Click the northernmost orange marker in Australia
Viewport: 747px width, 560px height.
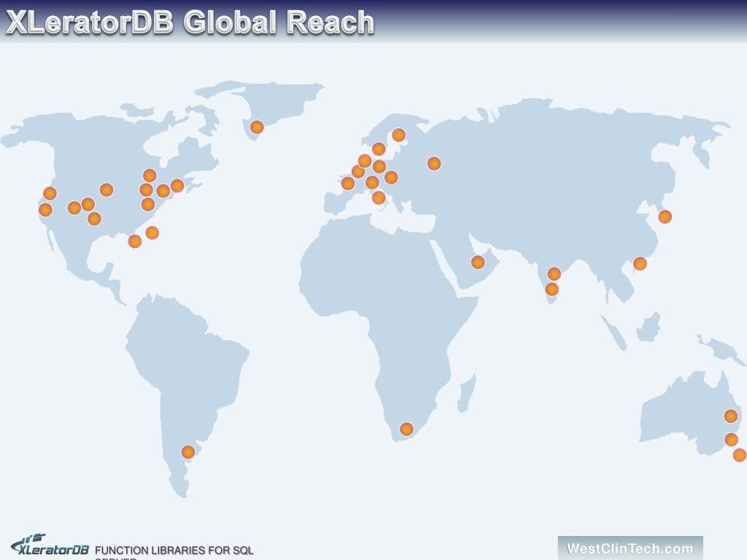click(x=731, y=416)
